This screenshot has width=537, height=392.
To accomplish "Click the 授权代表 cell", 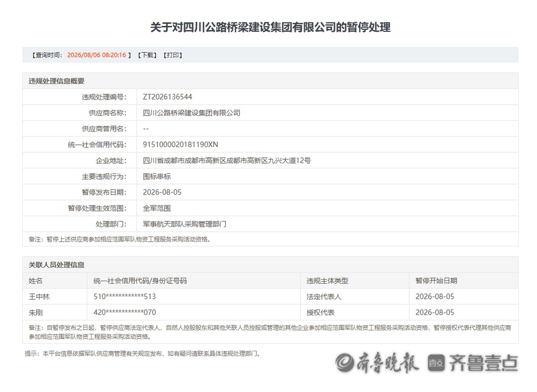I will (x=321, y=312).
